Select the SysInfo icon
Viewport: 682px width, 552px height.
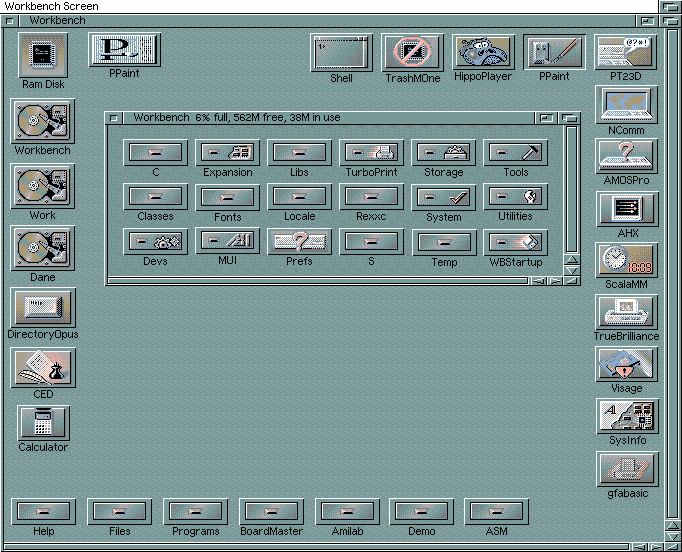[x=627, y=416]
